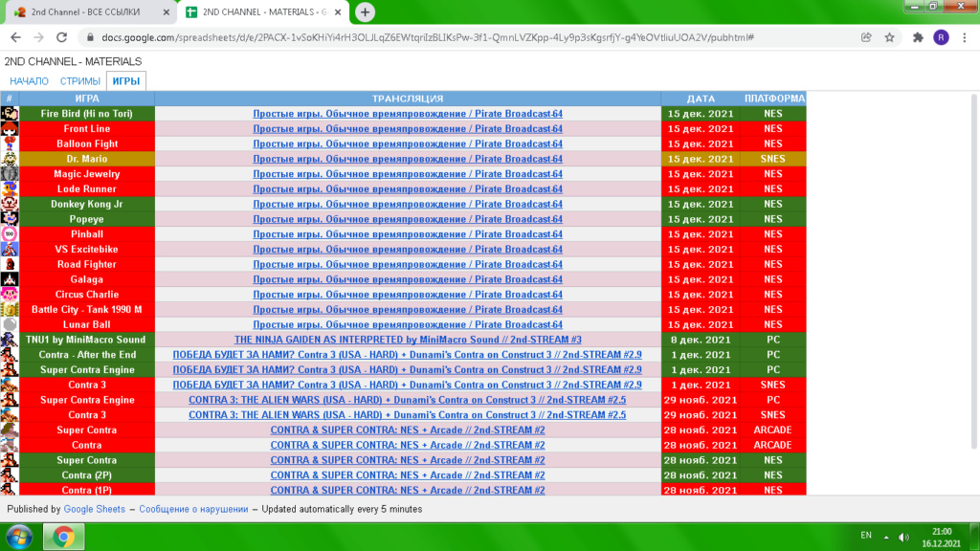Reload the current page
Viewport: 980px width, 551px height.
coord(61,37)
